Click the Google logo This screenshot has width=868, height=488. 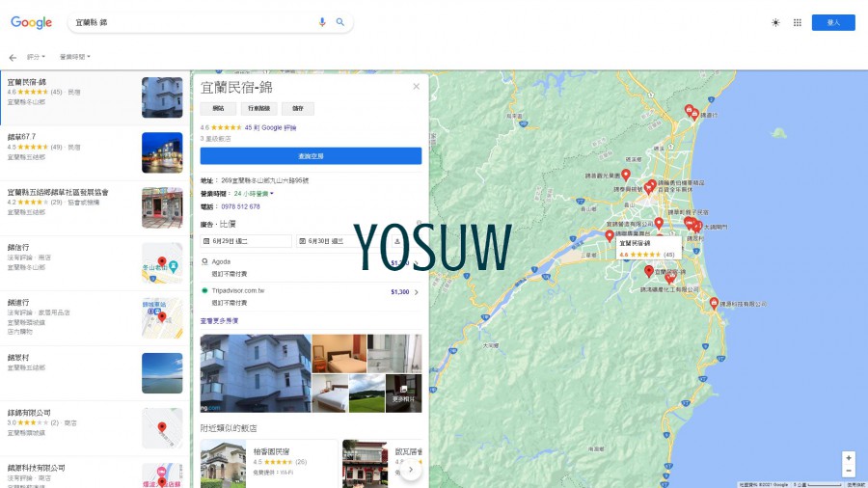[x=32, y=22]
